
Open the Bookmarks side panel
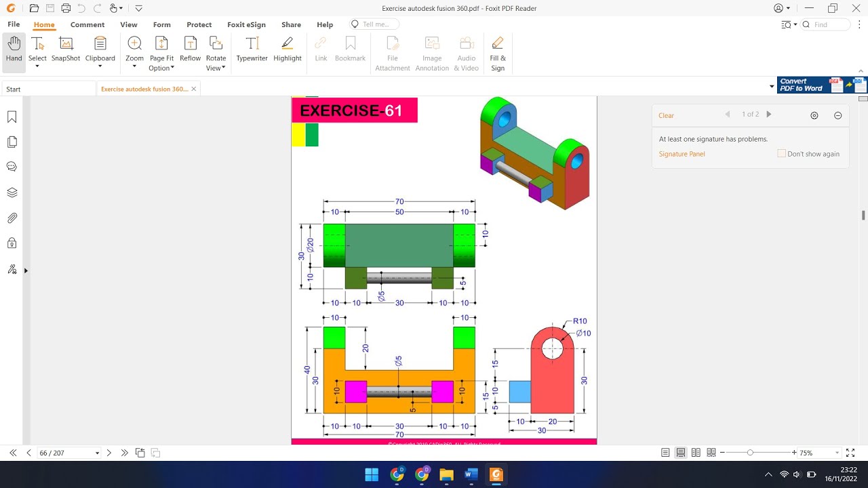pyautogui.click(x=12, y=117)
